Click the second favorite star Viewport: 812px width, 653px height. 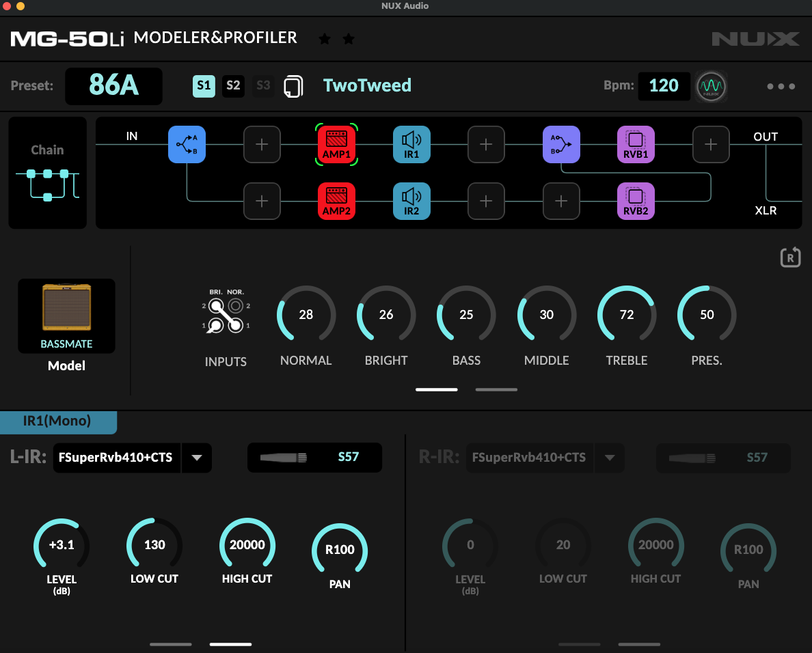[349, 39]
